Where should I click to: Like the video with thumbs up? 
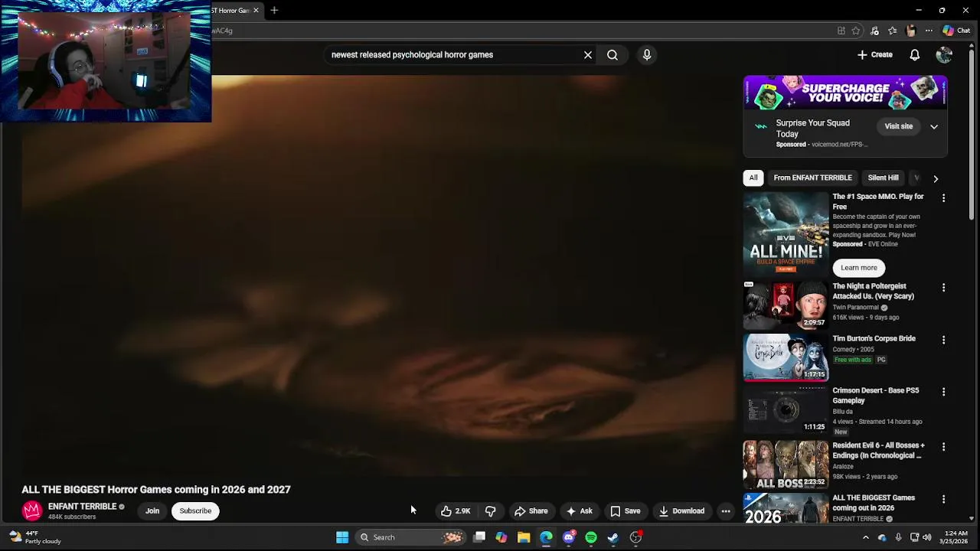point(455,511)
